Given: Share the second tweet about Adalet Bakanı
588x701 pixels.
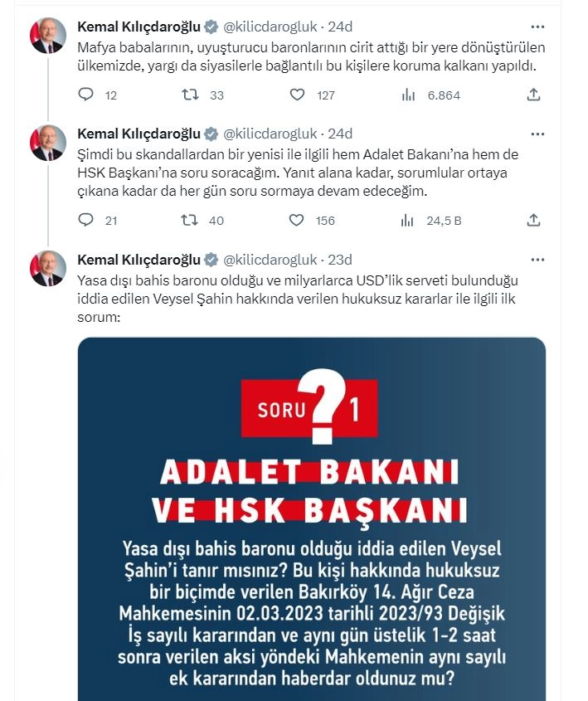Looking at the screenshot, I should click(x=533, y=220).
